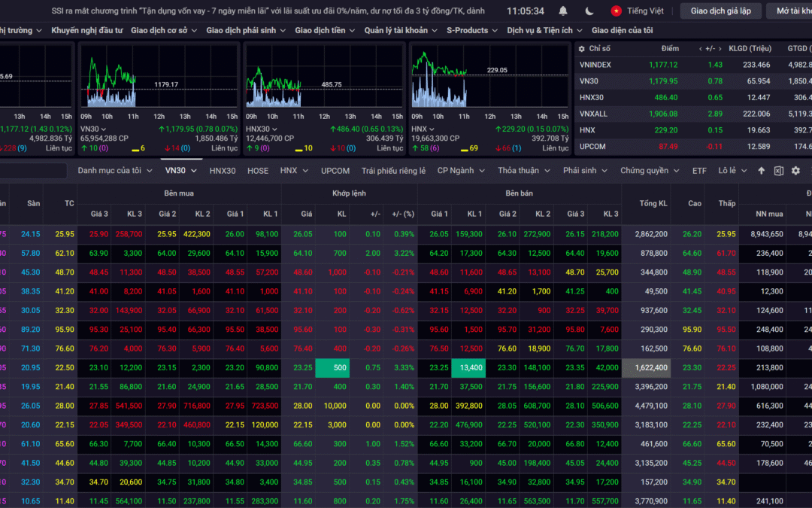Viewport: 812px width, 508px height.
Task: Expand the Giao dịch cơ sở menu
Action: click(163, 30)
